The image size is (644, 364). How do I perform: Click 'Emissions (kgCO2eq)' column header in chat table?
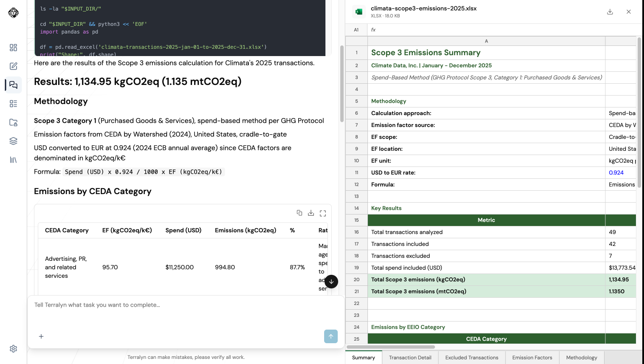246,230
